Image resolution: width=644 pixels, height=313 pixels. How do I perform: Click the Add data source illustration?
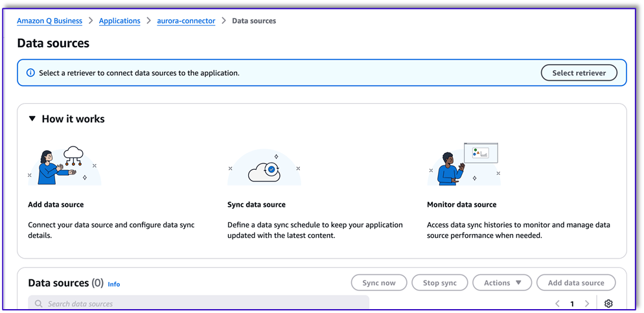(x=65, y=165)
